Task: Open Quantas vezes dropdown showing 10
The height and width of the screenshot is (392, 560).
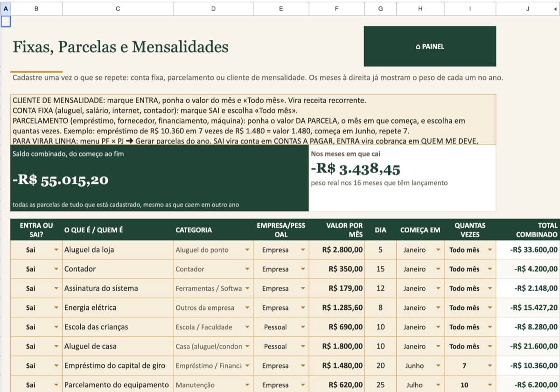Action: 490,385
